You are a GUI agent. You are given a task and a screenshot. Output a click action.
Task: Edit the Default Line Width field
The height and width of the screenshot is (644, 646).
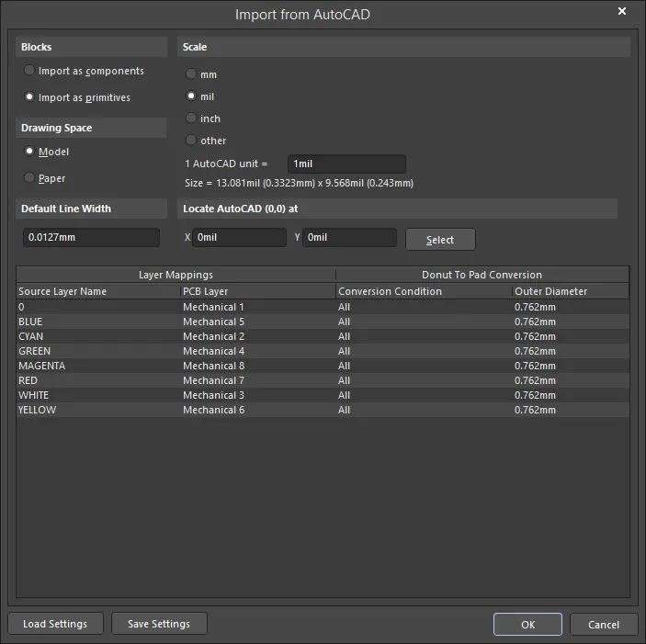pos(91,237)
